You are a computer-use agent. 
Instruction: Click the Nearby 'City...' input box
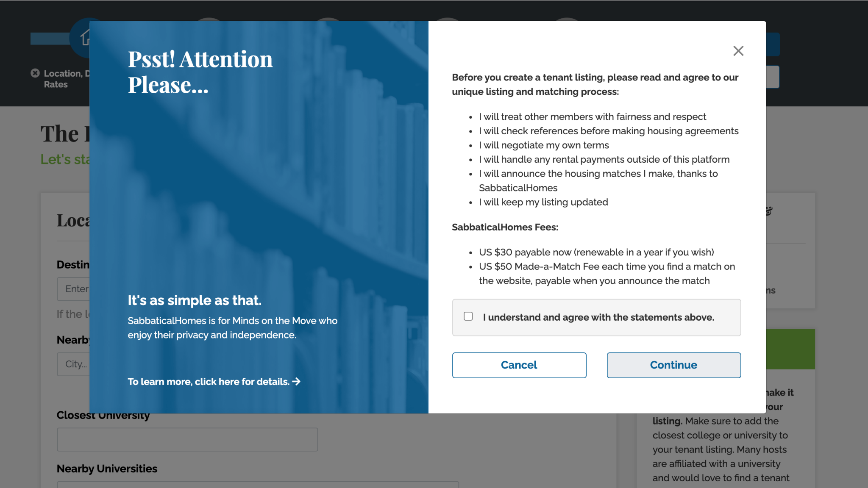coord(74,364)
